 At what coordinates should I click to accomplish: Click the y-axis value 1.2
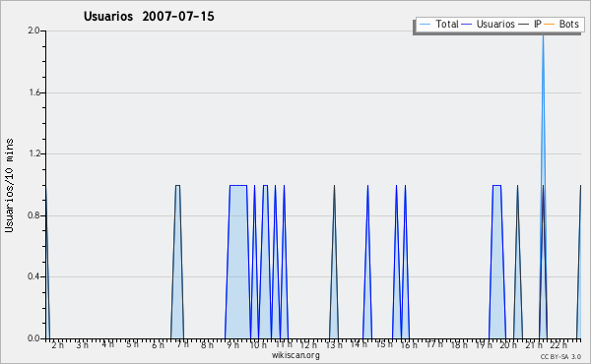33,153
